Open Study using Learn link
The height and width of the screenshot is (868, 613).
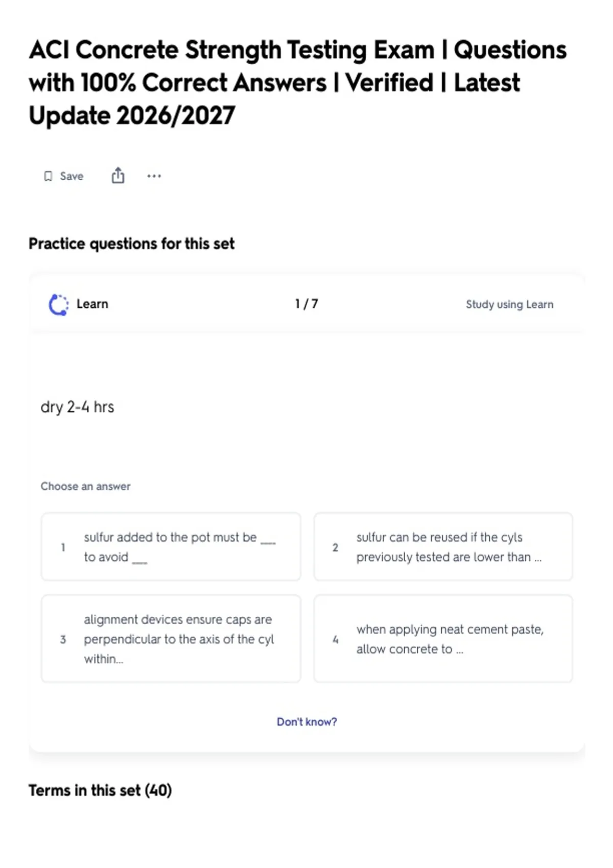tap(509, 304)
